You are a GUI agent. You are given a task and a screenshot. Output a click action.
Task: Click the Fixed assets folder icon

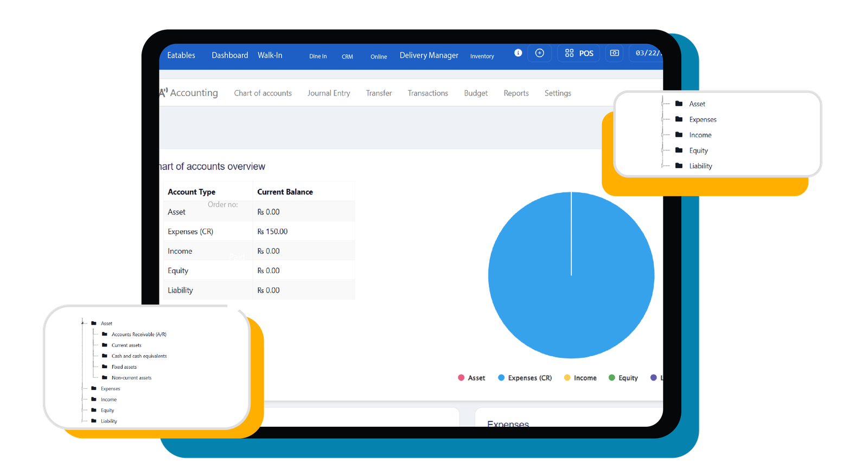pos(105,366)
